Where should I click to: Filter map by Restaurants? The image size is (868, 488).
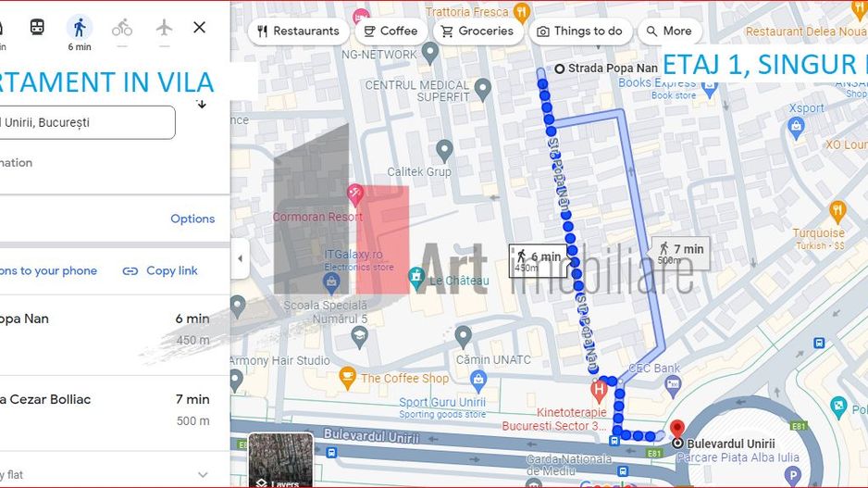click(298, 31)
